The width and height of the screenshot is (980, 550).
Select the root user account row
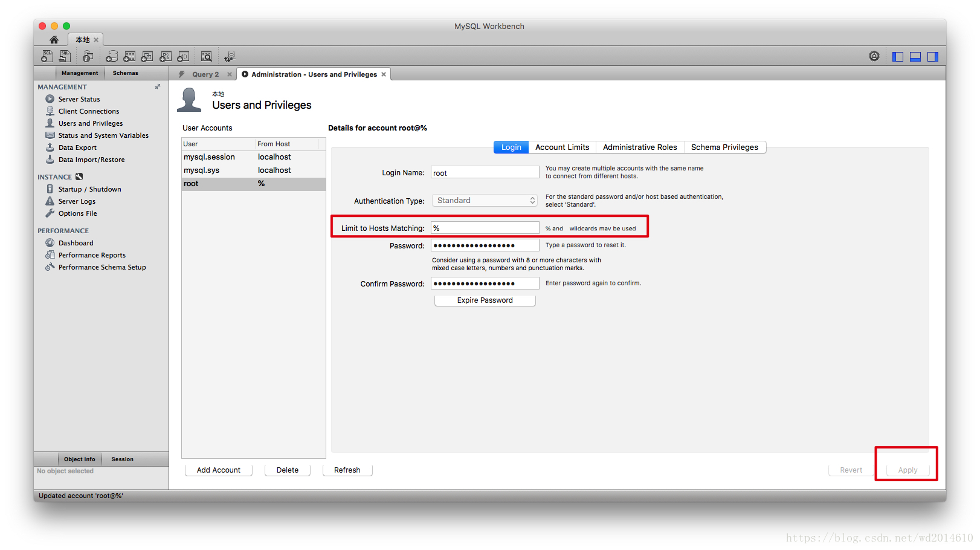coord(254,184)
